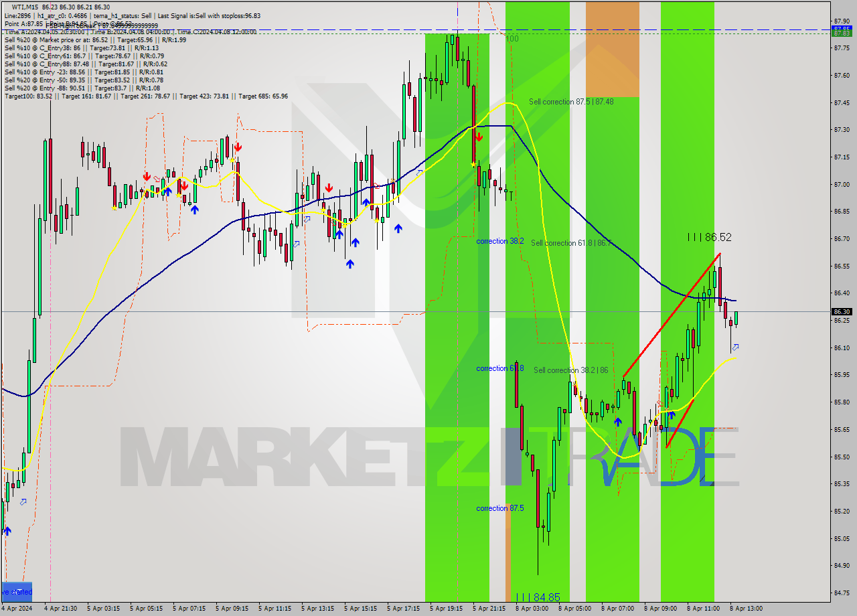Click the 86.30 current price tag on the right axis
Image resolution: width=857 pixels, height=616 pixels.
(x=842, y=311)
